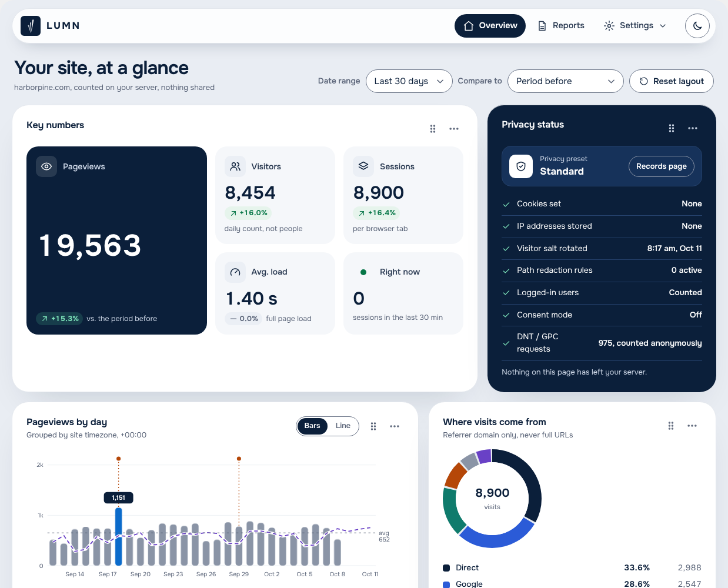Grab the Where visits come from drag handle

pos(671,426)
